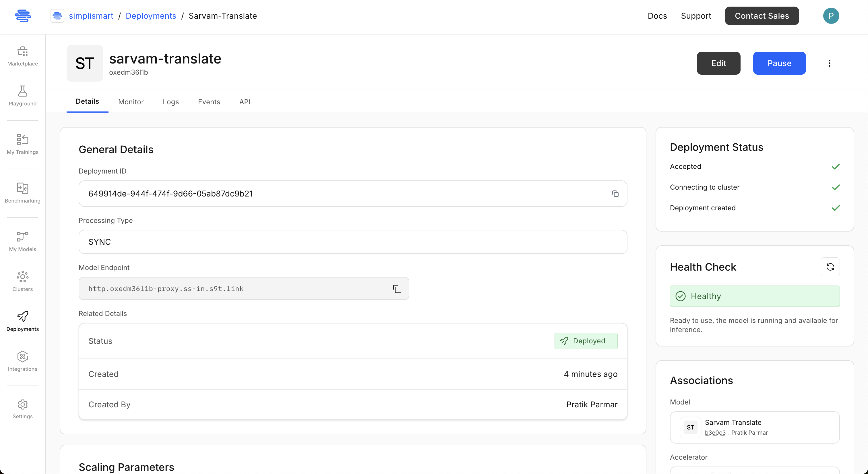Switch to the Logs tab
The height and width of the screenshot is (474, 868).
(170, 102)
